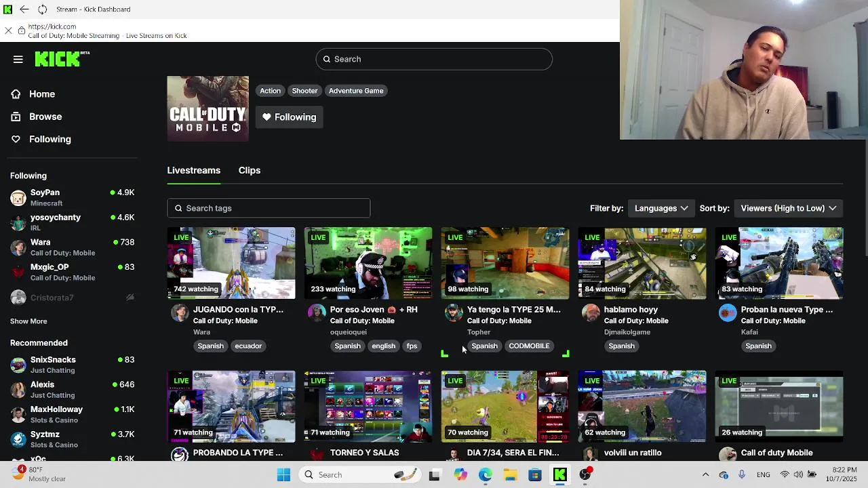
Task: Select CODMOBILE tag on Topher stream
Action: [529, 346]
